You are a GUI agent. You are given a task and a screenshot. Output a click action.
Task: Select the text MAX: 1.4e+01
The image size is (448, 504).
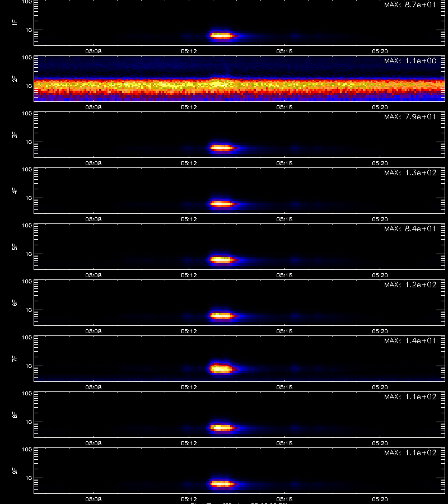[410, 340]
